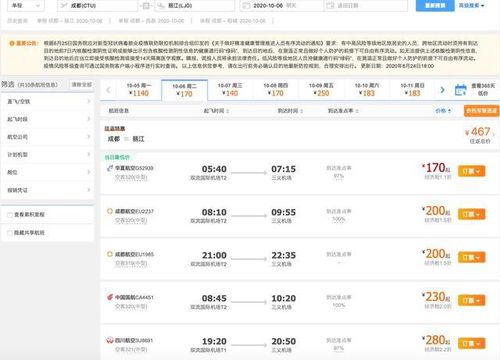
Task: Click the Sichuan Airlines 3U8691 logo
Action: [x=110, y=340]
